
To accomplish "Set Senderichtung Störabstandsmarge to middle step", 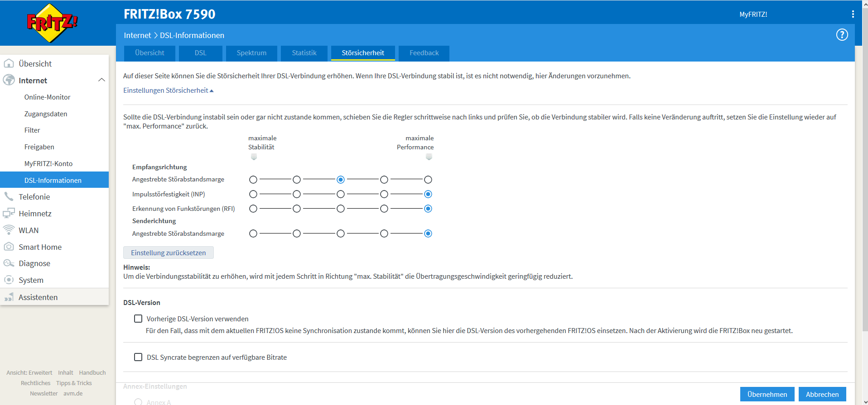I will [341, 233].
